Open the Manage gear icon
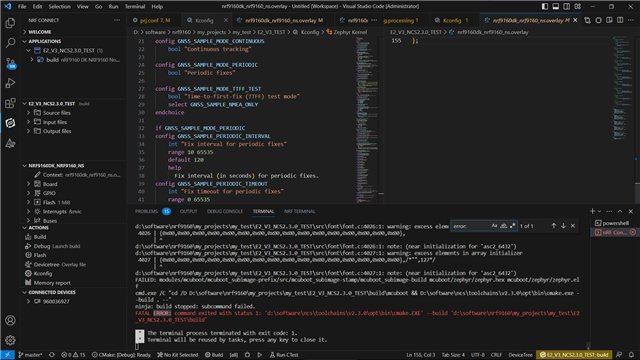This screenshot has height=360, width=640. [10, 340]
